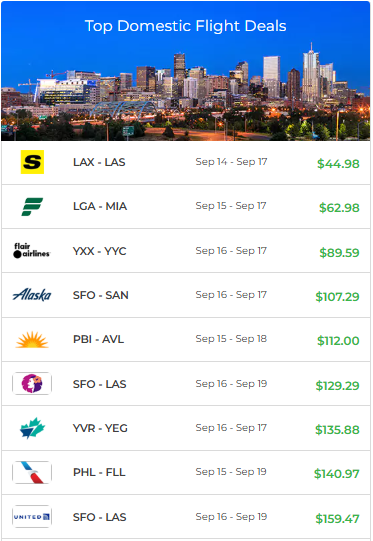
Task: Click the Hawaiian Airlines purple logo
Action: [x=32, y=383]
